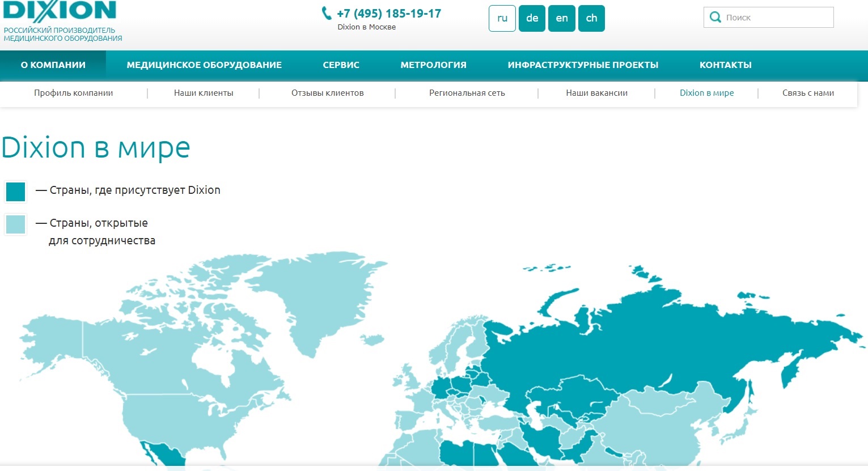Navigate to Контакты

tap(725, 65)
